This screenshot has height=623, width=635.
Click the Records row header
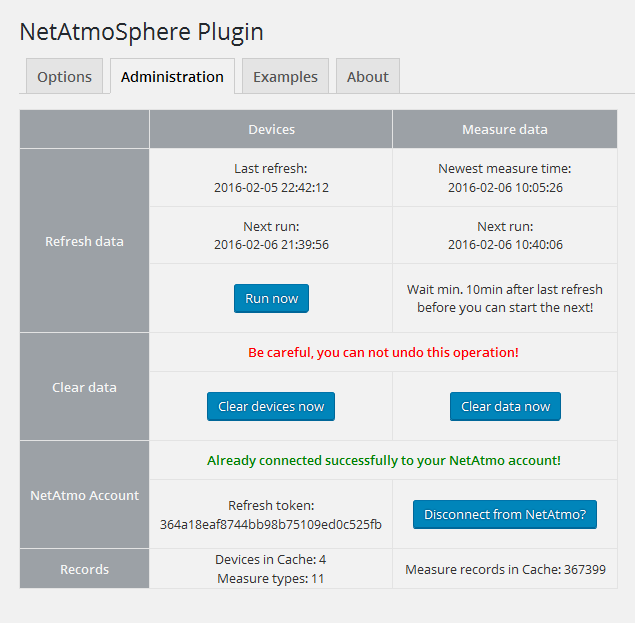click(x=84, y=569)
